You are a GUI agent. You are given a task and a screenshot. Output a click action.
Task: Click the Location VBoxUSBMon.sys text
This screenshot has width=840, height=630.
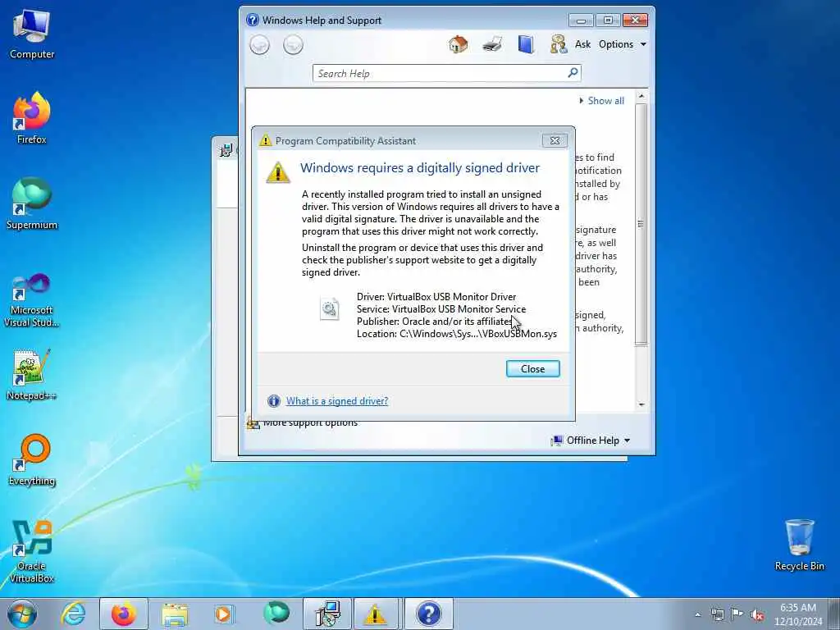pos(456,334)
